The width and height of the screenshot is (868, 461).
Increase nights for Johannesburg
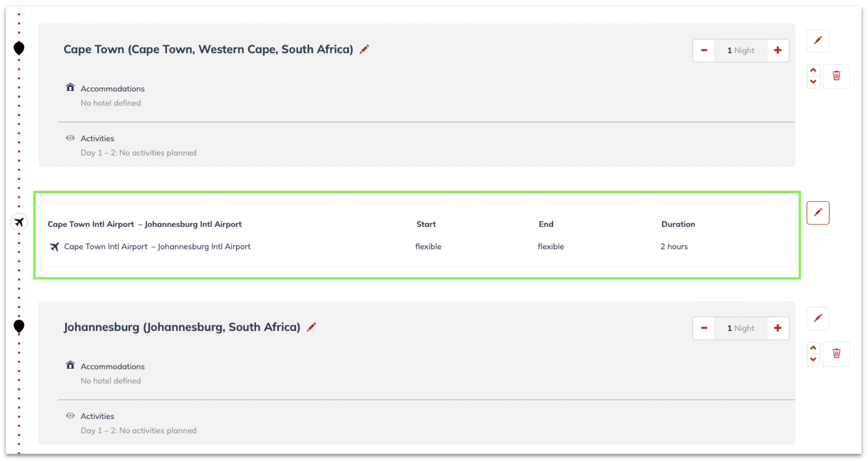point(778,328)
